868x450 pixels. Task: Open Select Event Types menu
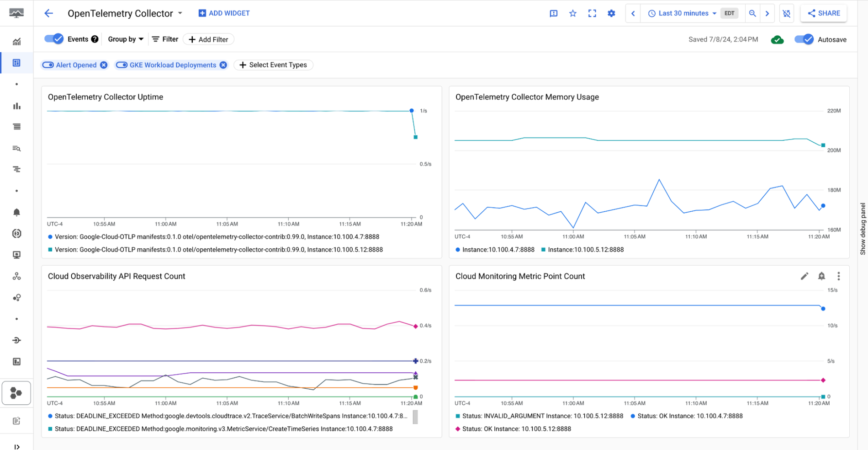(x=273, y=65)
